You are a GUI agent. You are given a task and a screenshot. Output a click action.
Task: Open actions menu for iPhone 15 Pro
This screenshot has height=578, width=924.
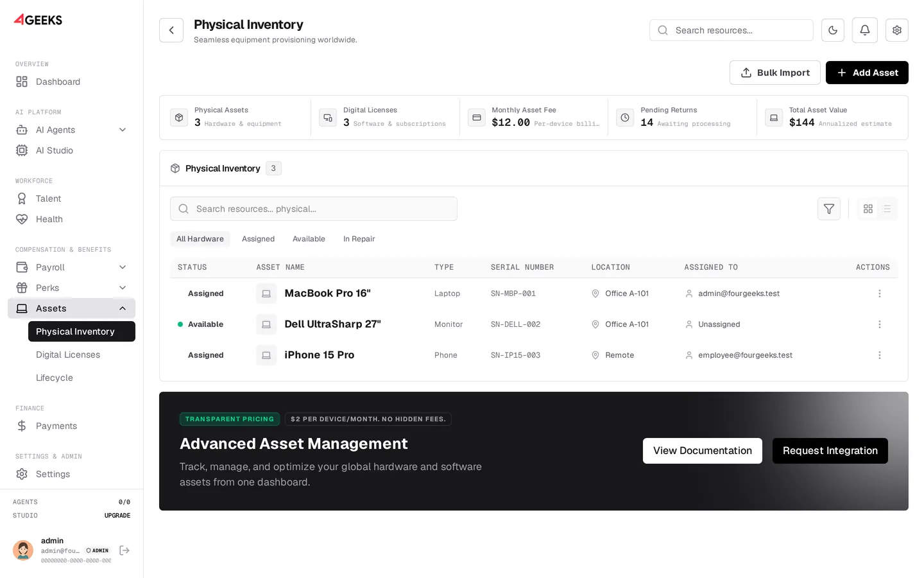(x=880, y=355)
